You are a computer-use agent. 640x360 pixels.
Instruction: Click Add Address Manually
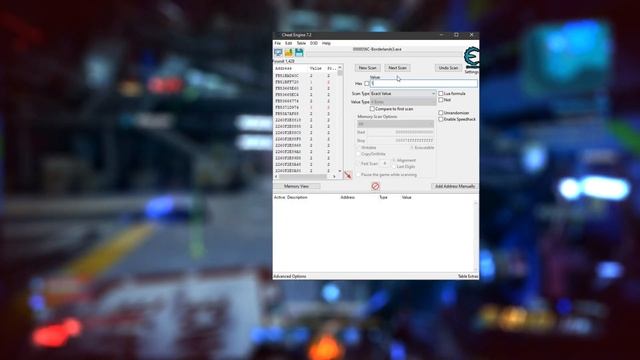point(455,186)
